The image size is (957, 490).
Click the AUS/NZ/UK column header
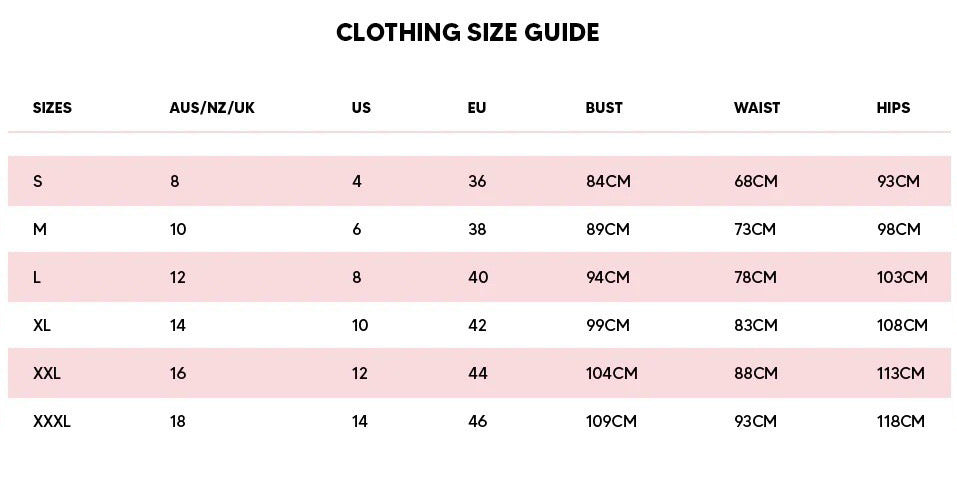[x=212, y=108]
